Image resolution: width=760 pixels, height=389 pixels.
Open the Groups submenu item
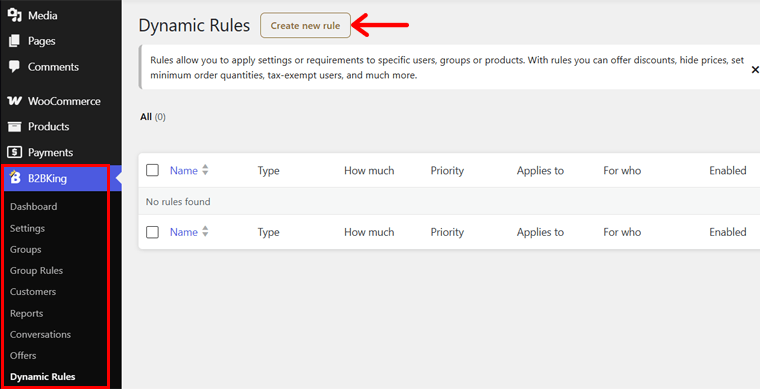point(26,249)
